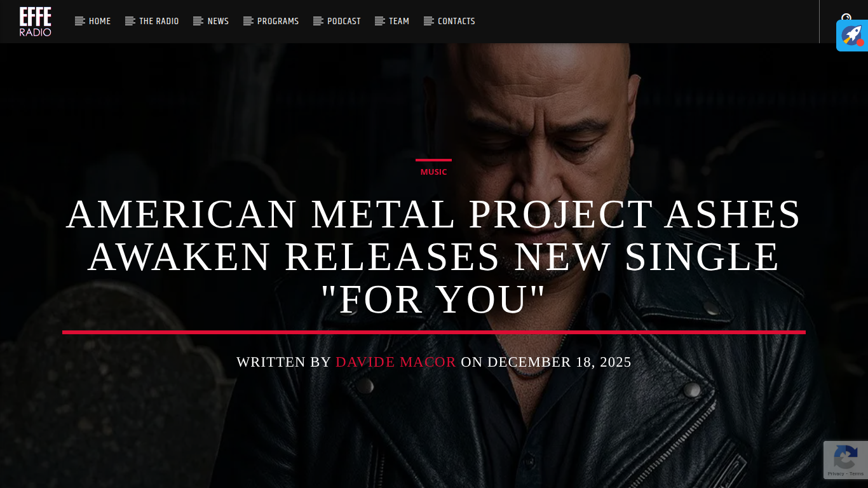Go to the CONTACTS page
The image size is (868, 488).
[x=456, y=21]
